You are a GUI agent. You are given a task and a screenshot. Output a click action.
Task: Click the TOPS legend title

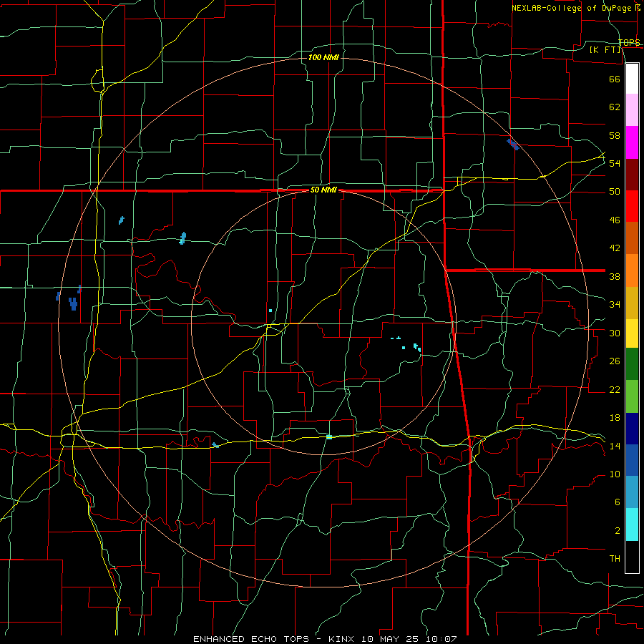(629, 42)
